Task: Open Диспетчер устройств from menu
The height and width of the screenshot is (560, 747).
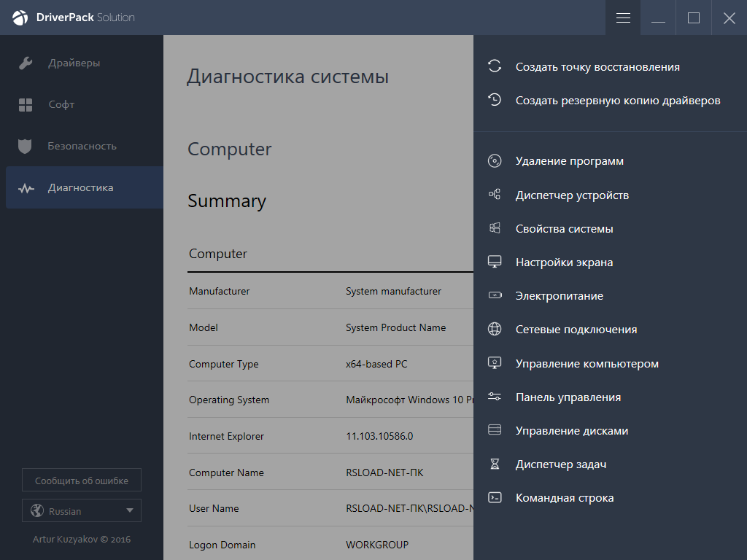Action: (x=571, y=195)
